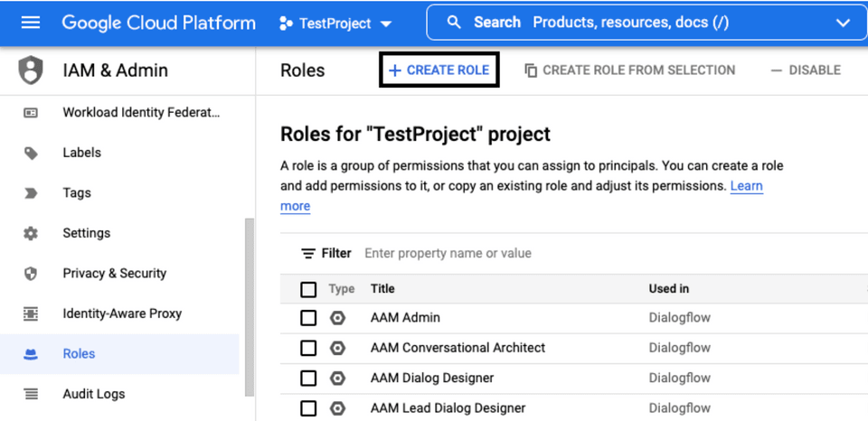This screenshot has height=421, width=868.
Task: Click the Audit Logs lines icon
Action: click(x=31, y=395)
